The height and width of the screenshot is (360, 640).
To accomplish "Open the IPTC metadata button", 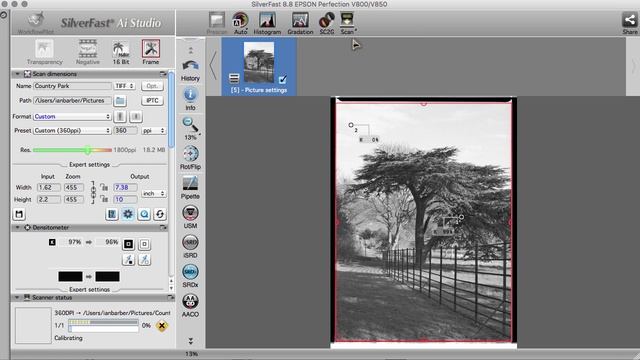I will pyautogui.click(x=152, y=100).
